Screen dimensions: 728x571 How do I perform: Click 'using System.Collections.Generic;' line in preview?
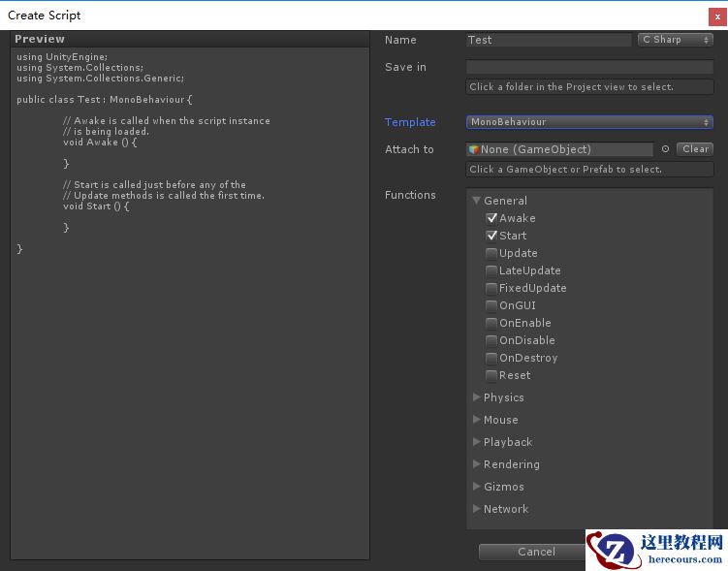[x=100, y=79]
